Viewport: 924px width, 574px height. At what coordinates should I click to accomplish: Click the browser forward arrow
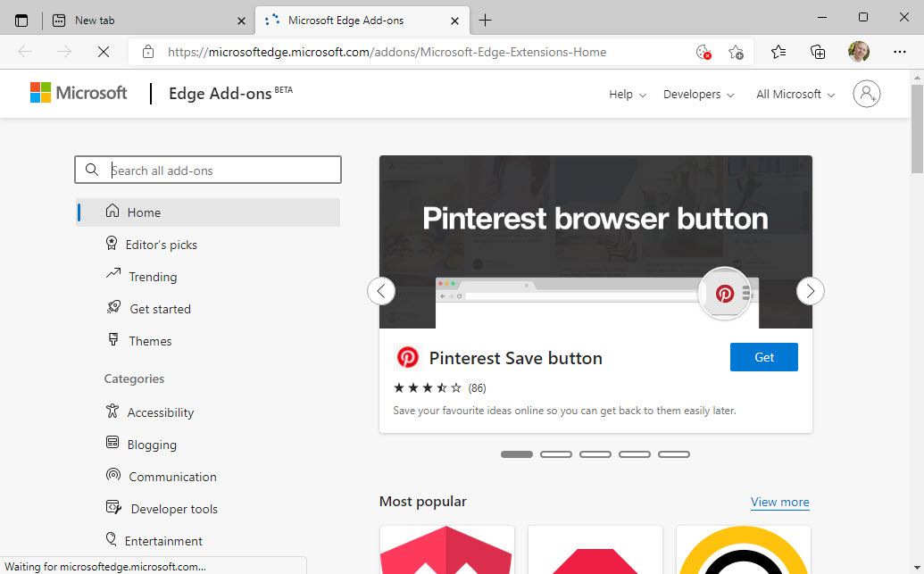(x=63, y=52)
